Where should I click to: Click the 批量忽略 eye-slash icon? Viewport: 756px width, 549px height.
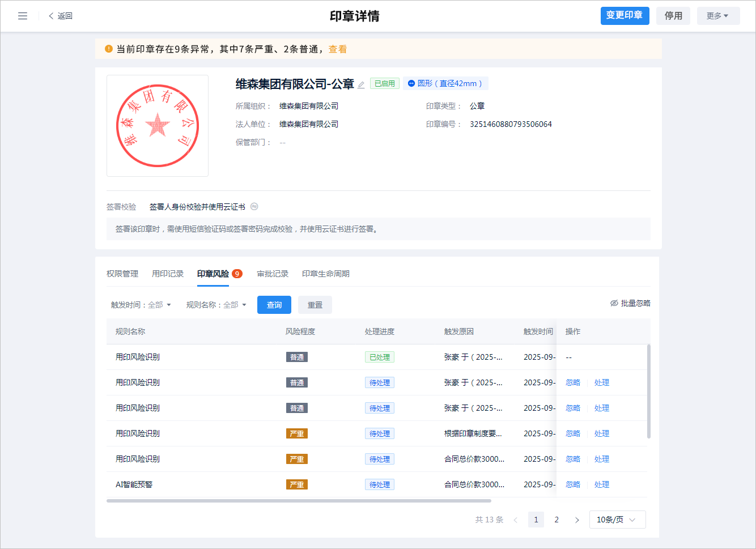pyautogui.click(x=614, y=303)
